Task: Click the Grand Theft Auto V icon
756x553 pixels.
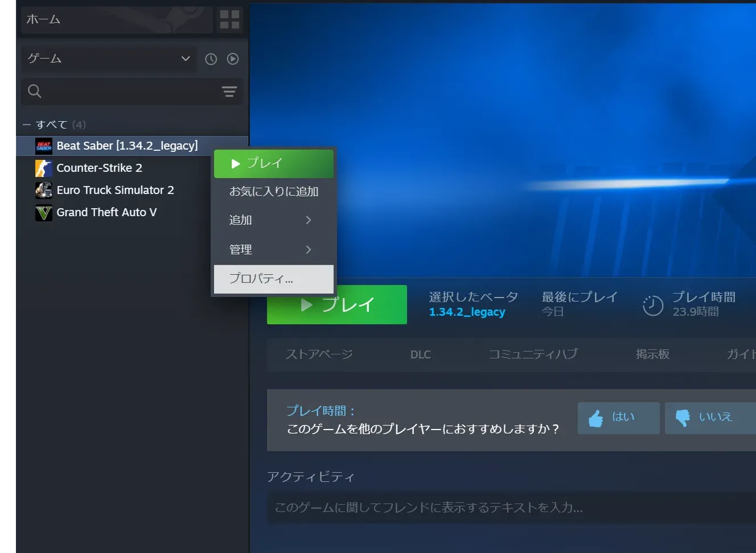Action: pos(43,212)
